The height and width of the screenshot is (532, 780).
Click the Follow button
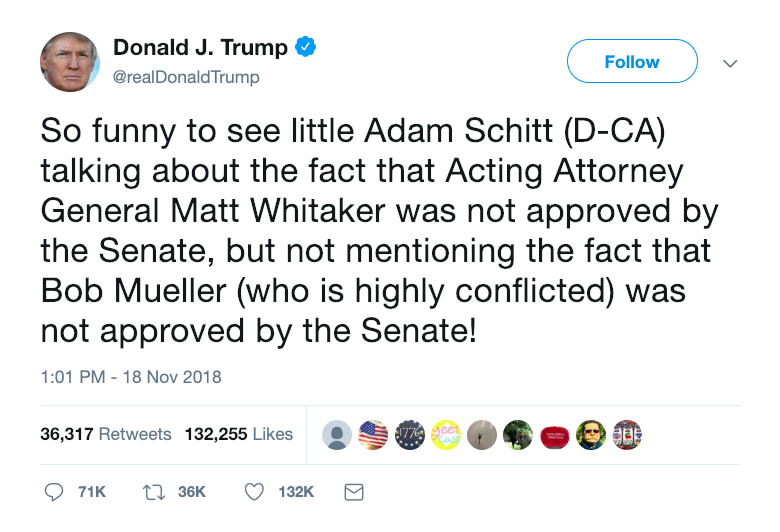click(x=632, y=61)
